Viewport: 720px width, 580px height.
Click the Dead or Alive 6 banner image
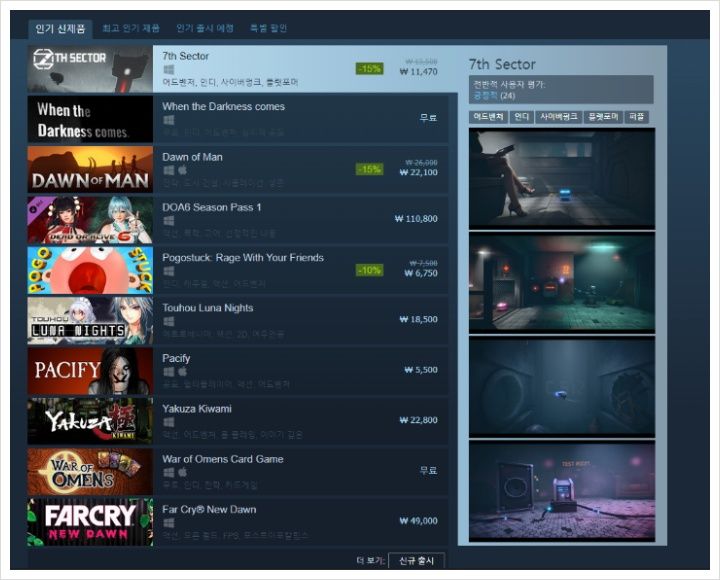point(90,220)
